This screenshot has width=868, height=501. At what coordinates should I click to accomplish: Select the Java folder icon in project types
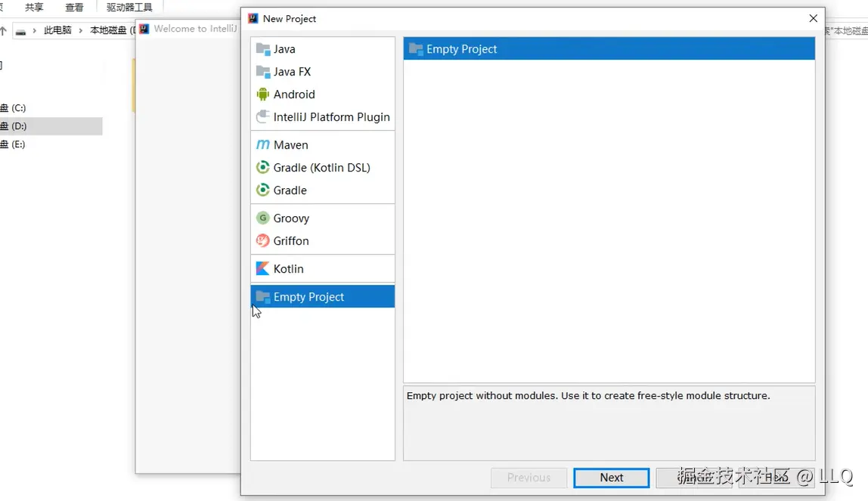point(263,49)
